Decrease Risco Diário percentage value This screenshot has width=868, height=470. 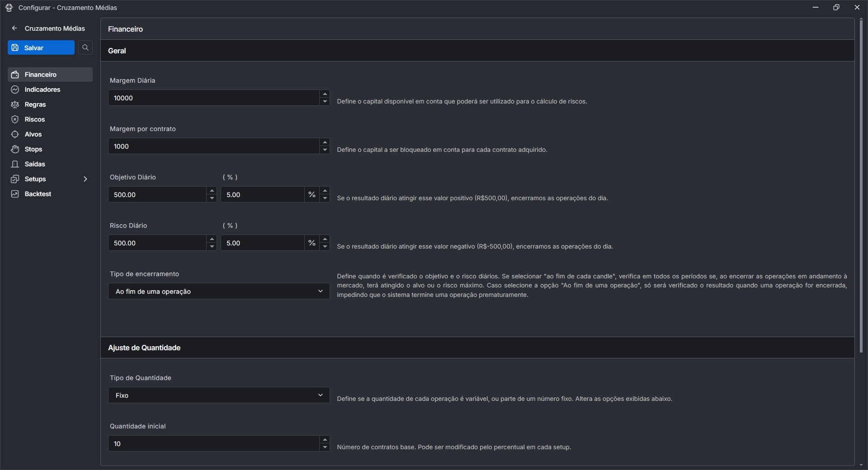[325, 247]
